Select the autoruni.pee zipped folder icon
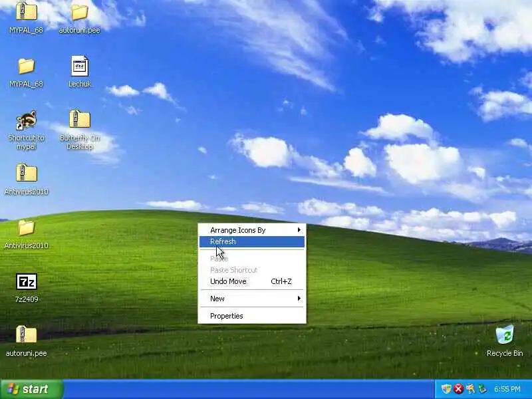Viewport: 532px width, 399px height. pyautogui.click(x=26, y=334)
